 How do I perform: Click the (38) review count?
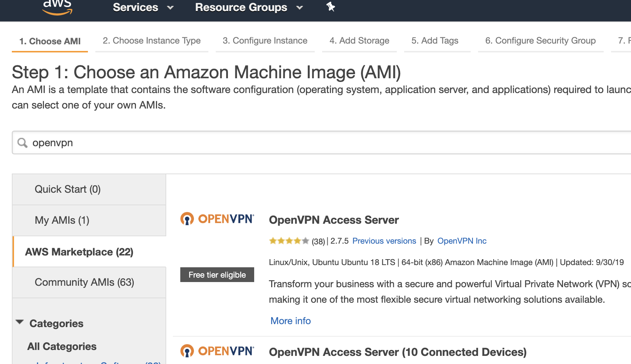click(x=318, y=241)
